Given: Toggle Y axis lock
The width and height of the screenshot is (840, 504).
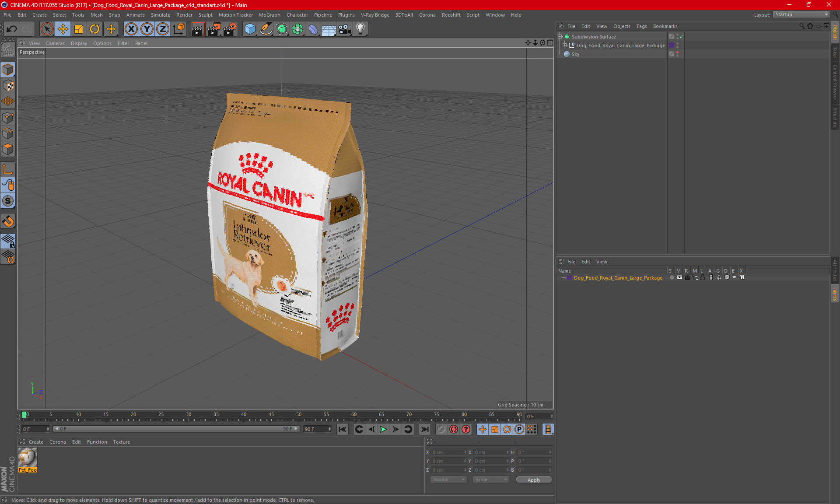Looking at the screenshot, I should [147, 29].
